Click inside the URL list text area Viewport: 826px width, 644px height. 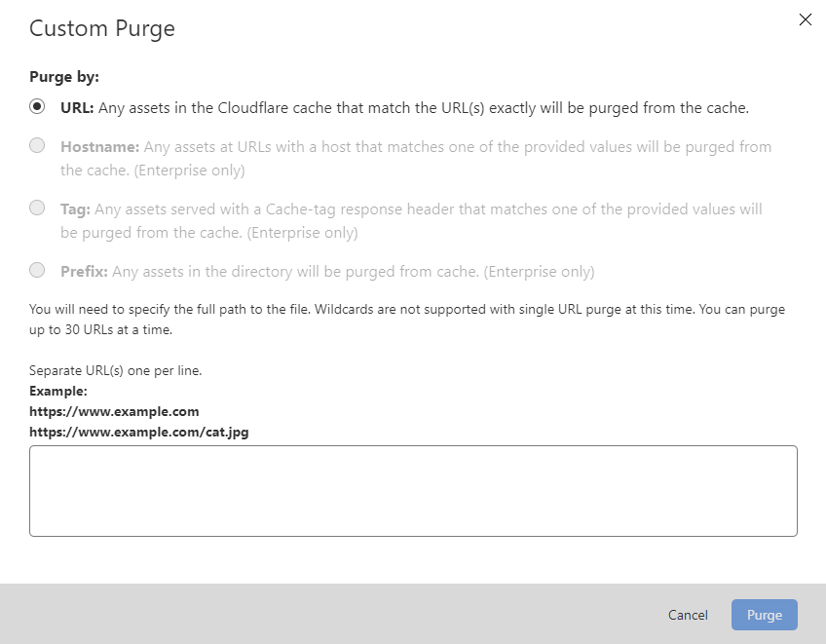pyautogui.click(x=413, y=490)
